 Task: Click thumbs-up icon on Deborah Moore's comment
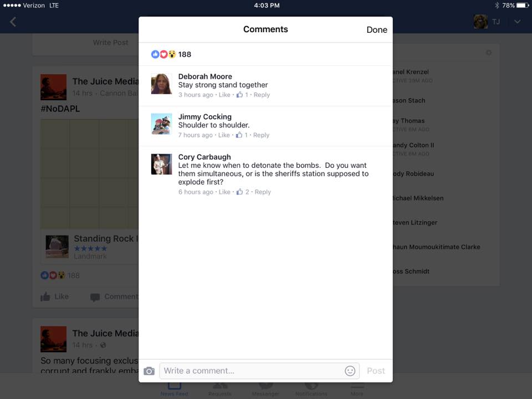[x=239, y=95]
